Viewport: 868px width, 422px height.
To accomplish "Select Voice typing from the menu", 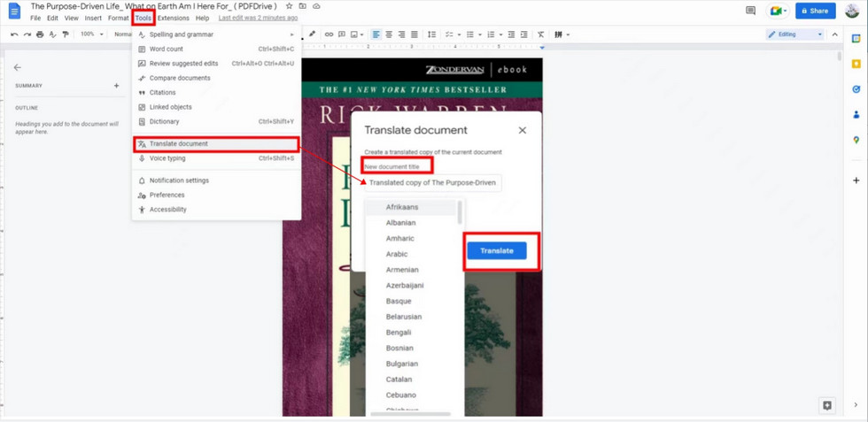I will click(x=216, y=158).
